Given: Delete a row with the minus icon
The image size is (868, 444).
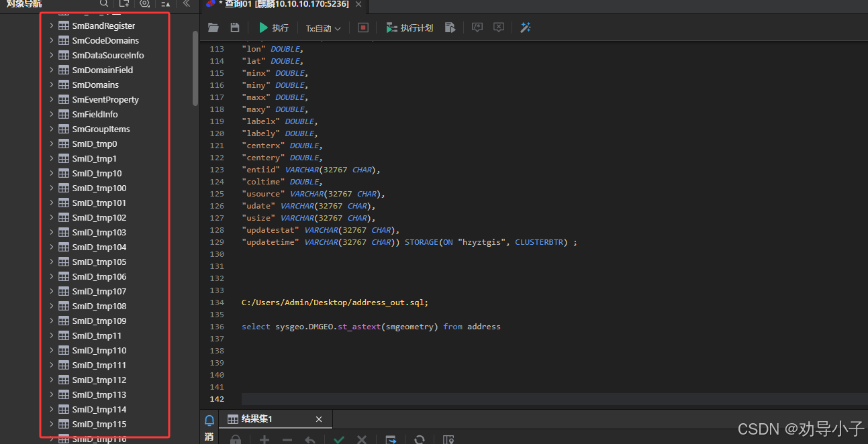Looking at the screenshot, I should coord(287,440).
